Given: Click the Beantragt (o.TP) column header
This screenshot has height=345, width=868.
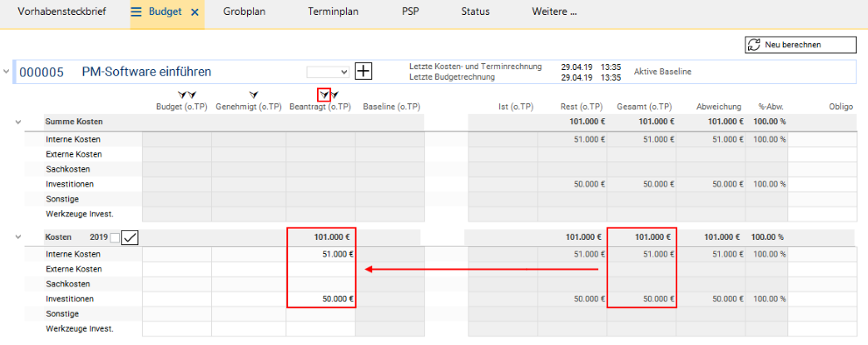Looking at the screenshot, I should 320,107.
